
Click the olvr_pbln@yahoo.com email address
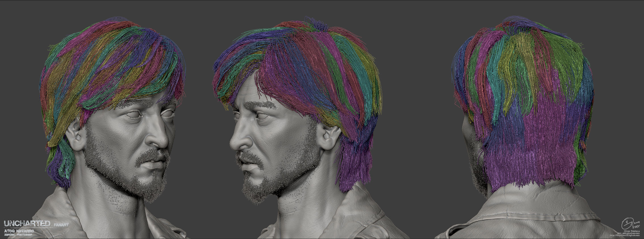coord(628,233)
